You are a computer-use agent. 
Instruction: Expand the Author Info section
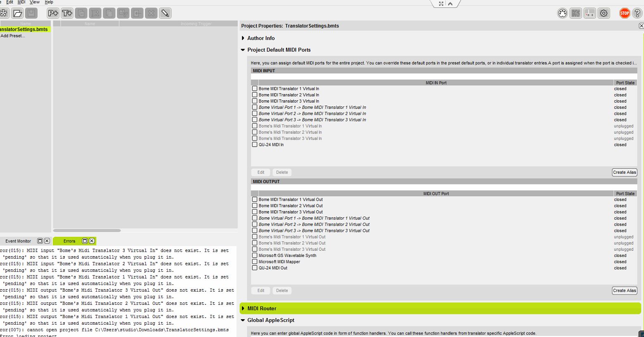(x=243, y=38)
